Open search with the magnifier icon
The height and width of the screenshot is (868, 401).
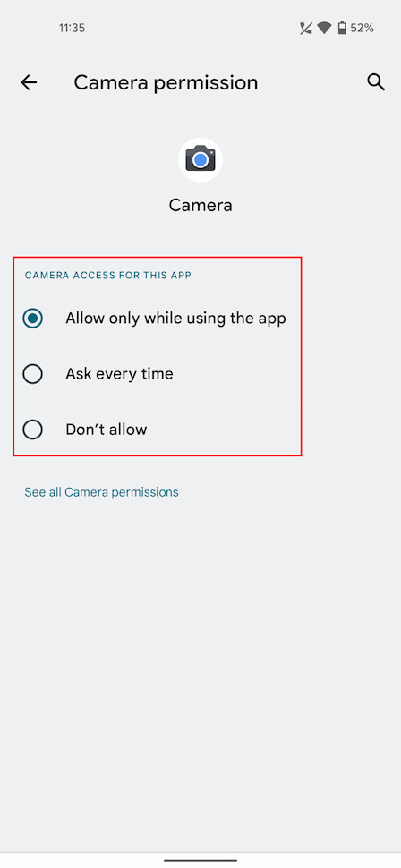[x=376, y=82]
